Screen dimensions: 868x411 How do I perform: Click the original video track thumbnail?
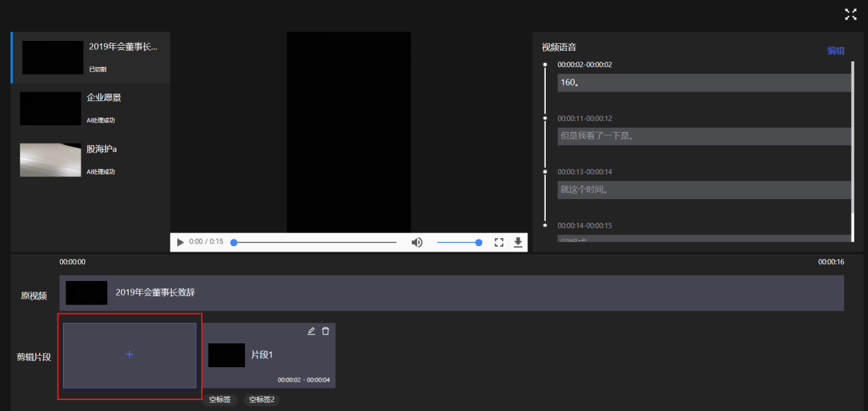pyautogui.click(x=86, y=293)
